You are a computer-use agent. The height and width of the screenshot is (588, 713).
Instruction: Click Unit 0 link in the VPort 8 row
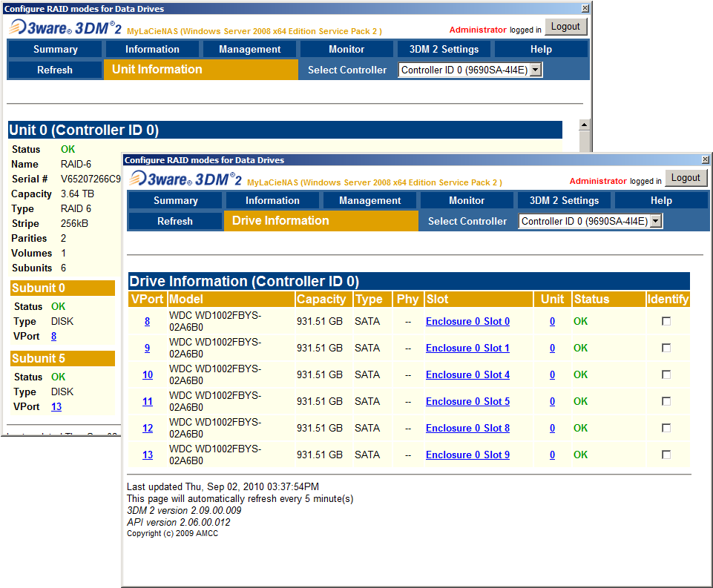coord(552,321)
